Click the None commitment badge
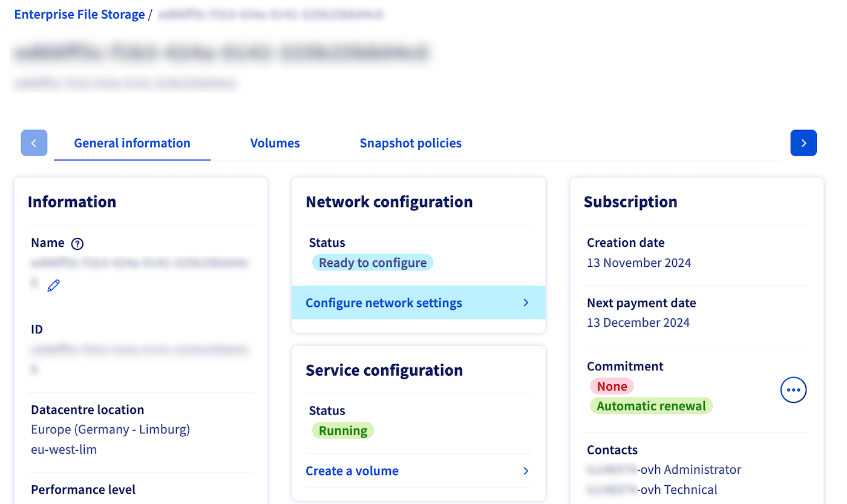847x504 pixels. pyautogui.click(x=612, y=385)
